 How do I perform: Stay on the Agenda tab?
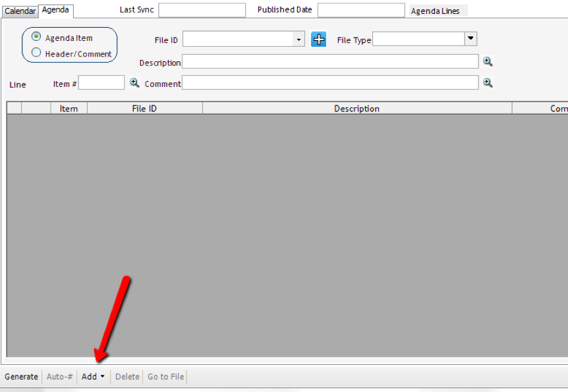point(55,10)
